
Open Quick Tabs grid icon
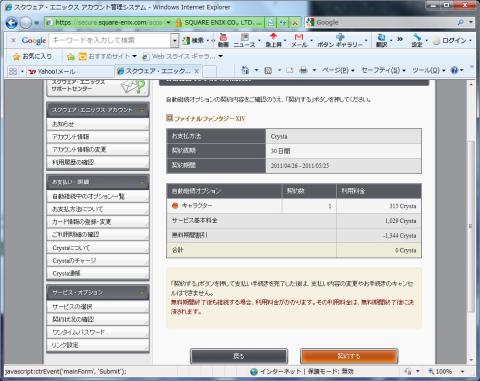(13, 71)
